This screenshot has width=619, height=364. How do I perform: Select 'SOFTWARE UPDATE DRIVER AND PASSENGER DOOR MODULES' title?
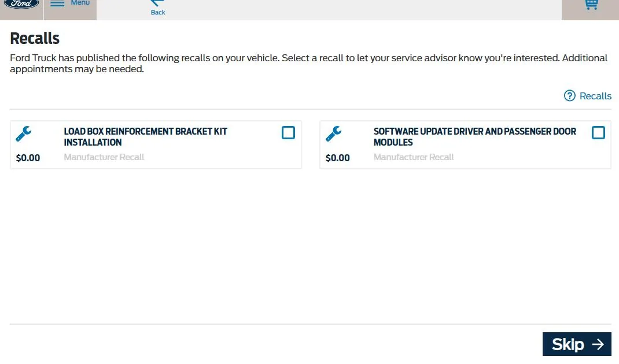click(x=474, y=137)
